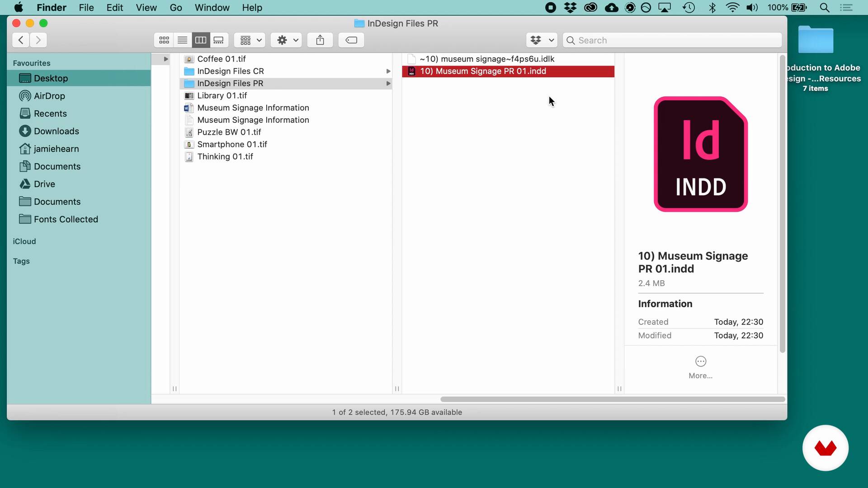Select Desktop in the sidebar
The image size is (868, 488).
pos(79,78)
